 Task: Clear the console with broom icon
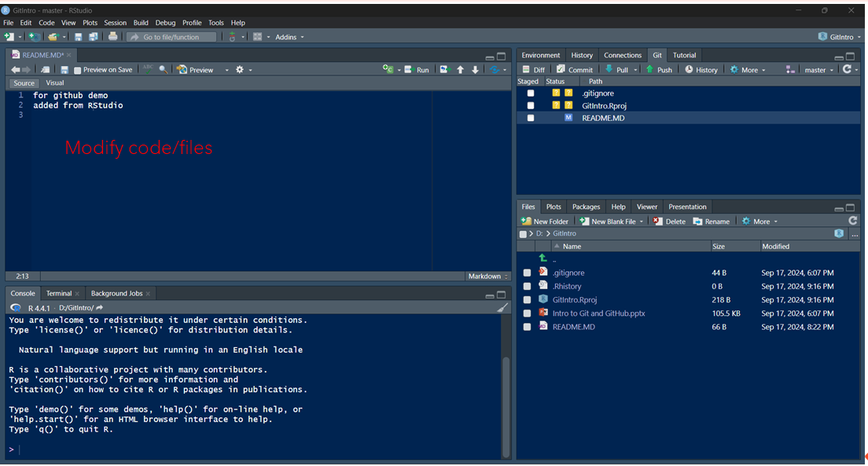pyautogui.click(x=502, y=308)
